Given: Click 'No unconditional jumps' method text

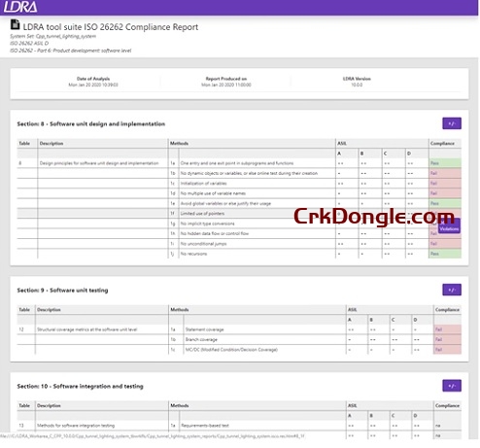Looking at the screenshot, I should [x=203, y=244].
